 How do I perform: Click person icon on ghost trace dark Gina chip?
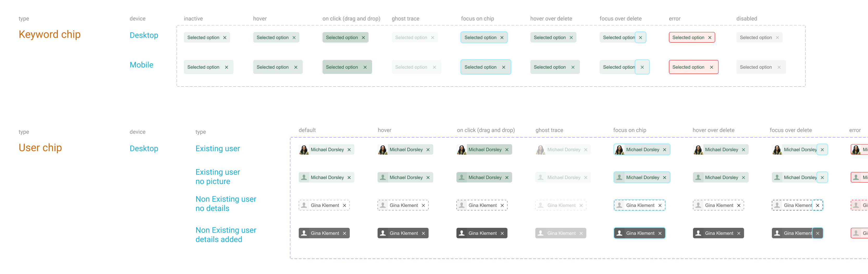point(541,233)
